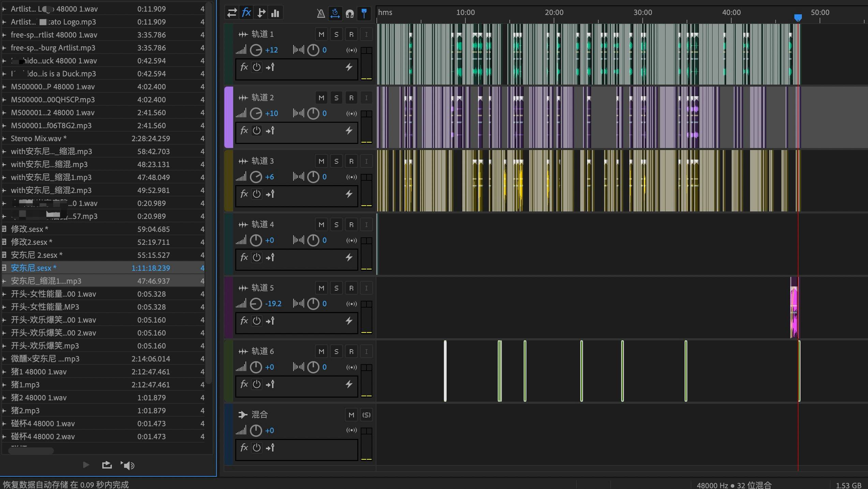The height and width of the screenshot is (489, 868).
Task: Click the playhead marker on the timeline ruler
Action: (798, 18)
